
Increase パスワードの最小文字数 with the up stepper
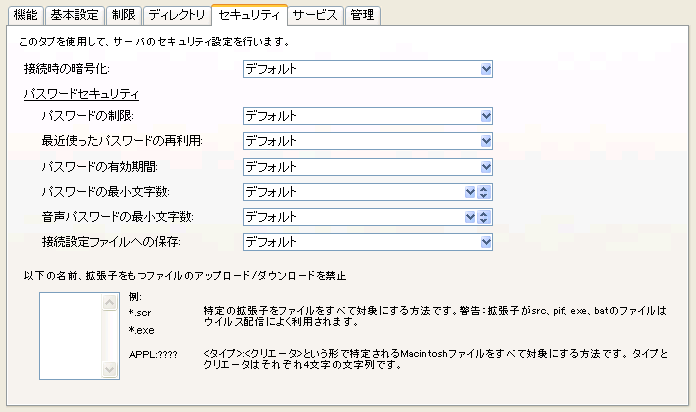(x=483, y=188)
